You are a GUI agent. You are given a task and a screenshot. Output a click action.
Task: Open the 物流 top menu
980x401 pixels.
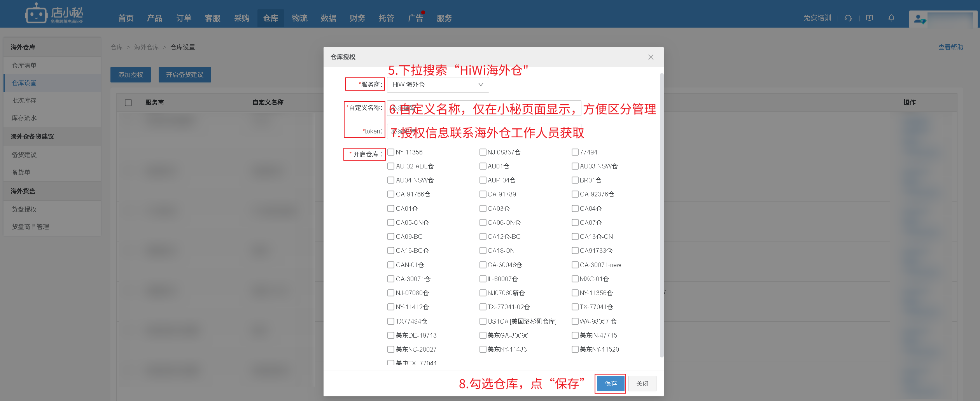299,18
